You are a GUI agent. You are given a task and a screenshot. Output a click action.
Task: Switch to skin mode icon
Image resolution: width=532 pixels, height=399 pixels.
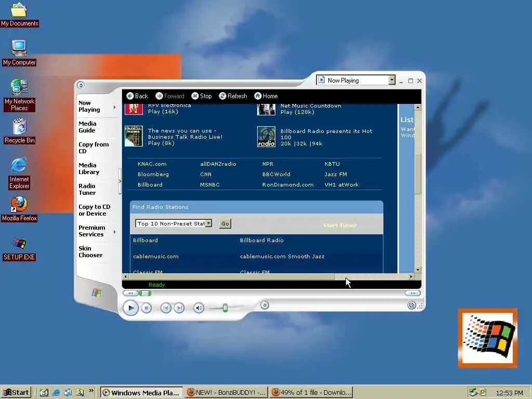[411, 305]
